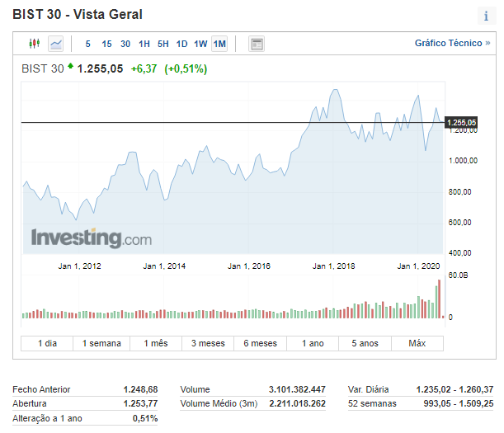The width and height of the screenshot is (504, 433).
Task: Select the 1M interval button
Action: click(x=219, y=44)
